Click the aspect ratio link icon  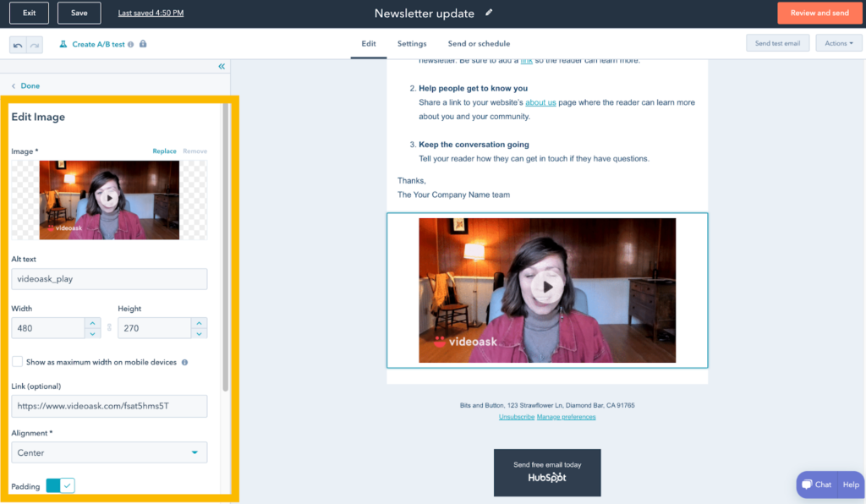click(109, 327)
